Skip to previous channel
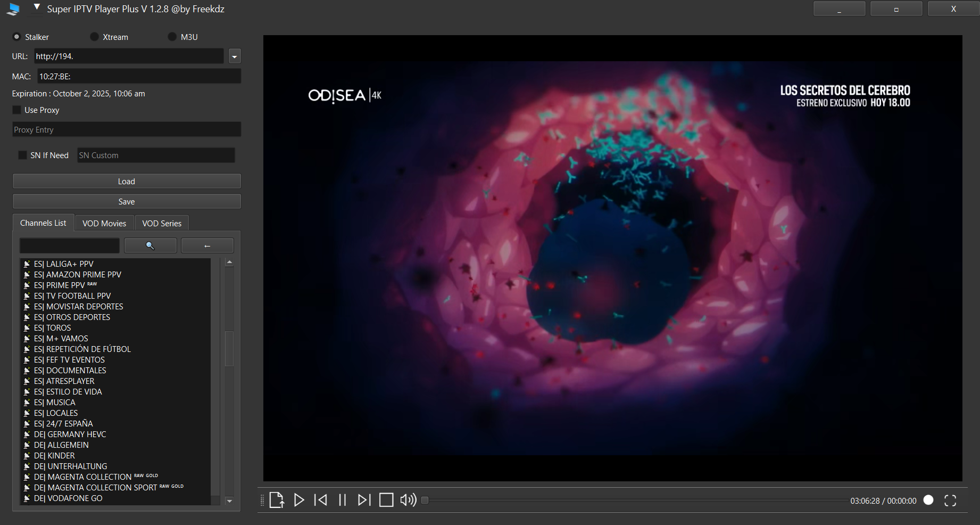This screenshot has height=525, width=980. click(x=321, y=500)
